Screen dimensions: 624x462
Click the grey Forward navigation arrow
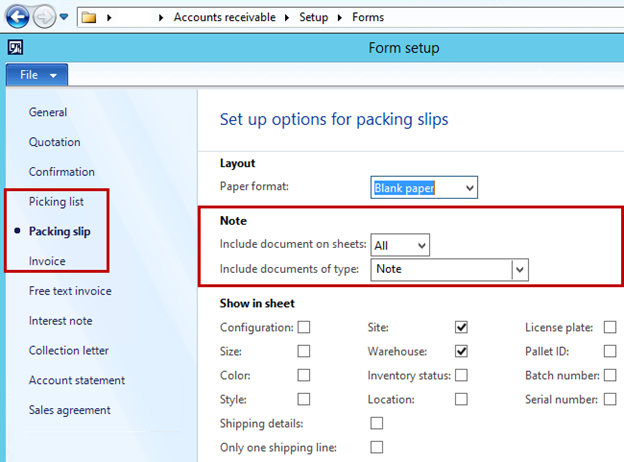44,17
